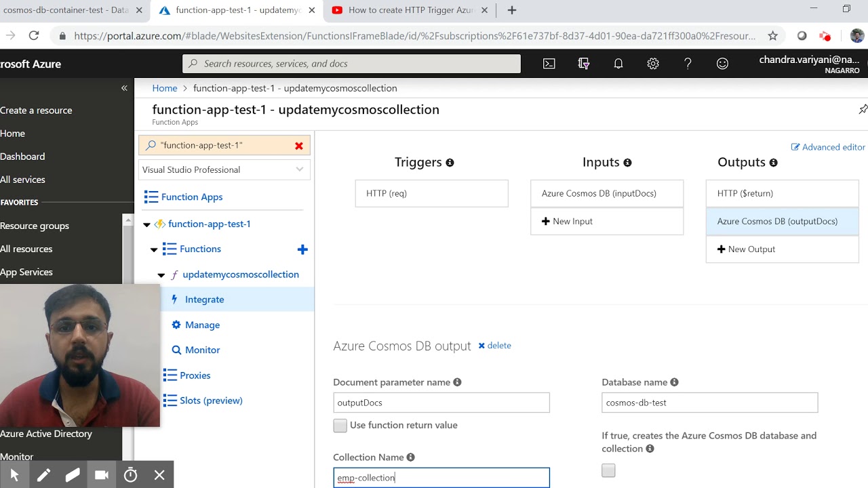
Task: Add a New Input binding
Action: 607,222
